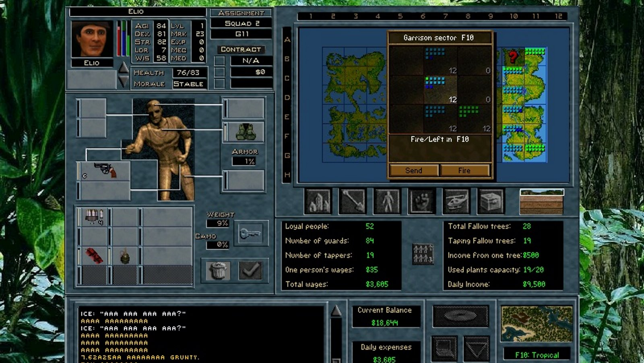The height and width of the screenshot is (363, 644).
Task: Click Elio's face portrait
Action: click(x=92, y=39)
